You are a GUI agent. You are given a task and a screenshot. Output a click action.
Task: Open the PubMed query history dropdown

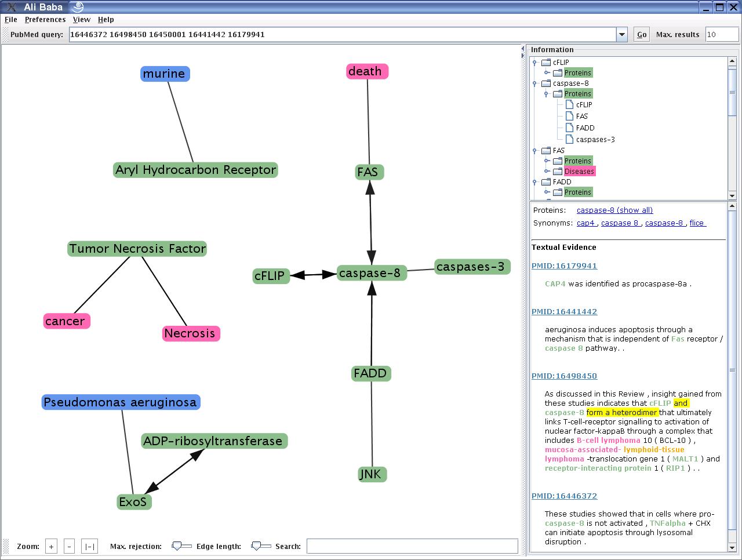coord(621,35)
